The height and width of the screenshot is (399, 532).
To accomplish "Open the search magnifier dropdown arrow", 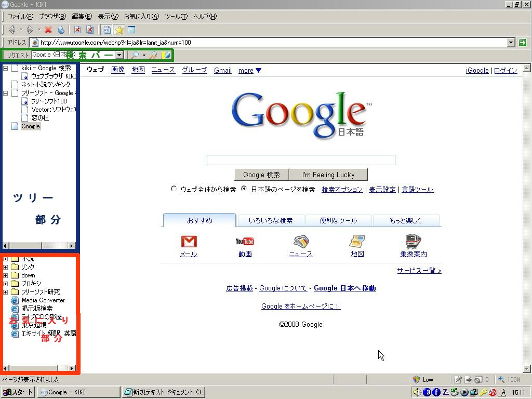I will pos(144,55).
